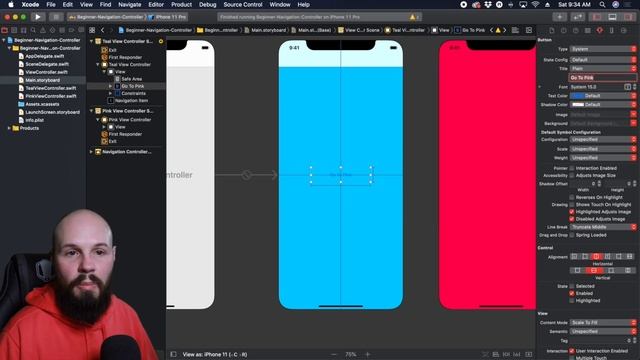Check the Selected state checkbox

coord(572,286)
